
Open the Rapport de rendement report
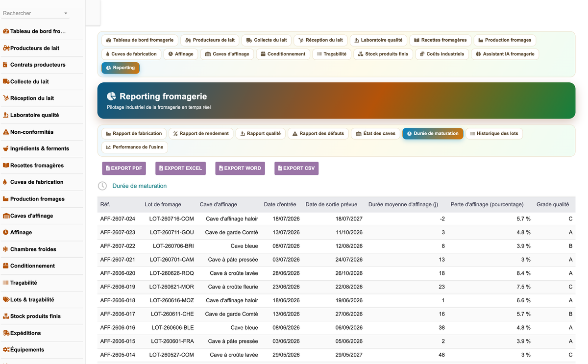pyautogui.click(x=201, y=133)
